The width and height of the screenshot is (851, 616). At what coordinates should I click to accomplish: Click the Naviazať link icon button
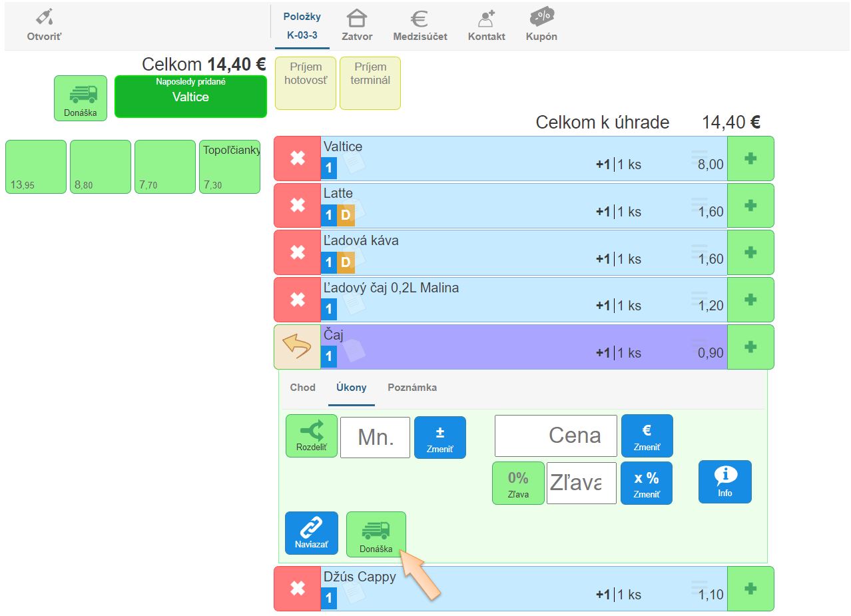[x=312, y=533]
